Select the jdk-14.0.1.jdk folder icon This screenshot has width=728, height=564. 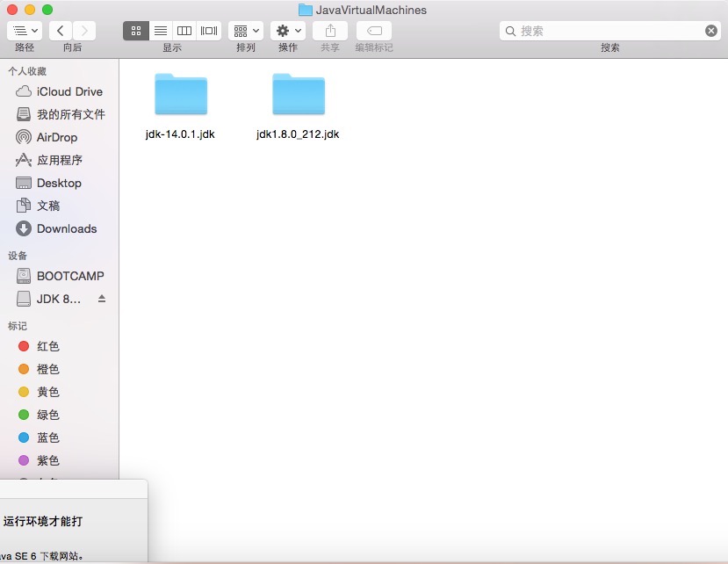(x=181, y=94)
